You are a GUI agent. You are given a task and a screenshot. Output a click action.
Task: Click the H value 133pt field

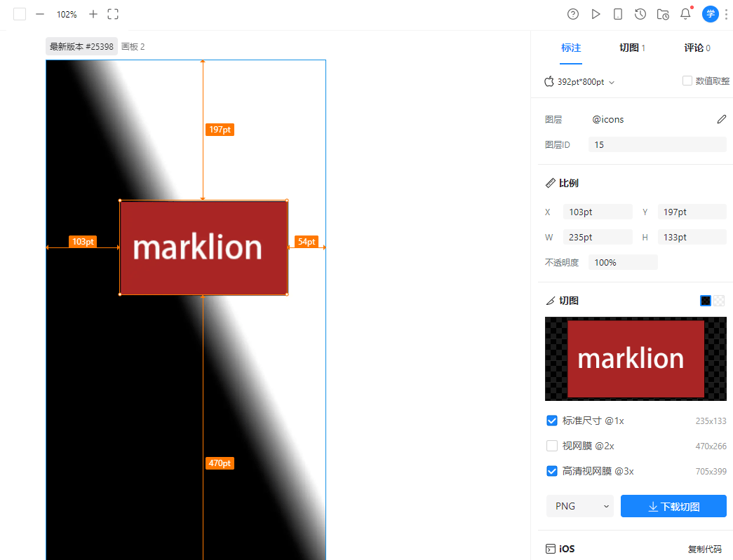click(692, 238)
